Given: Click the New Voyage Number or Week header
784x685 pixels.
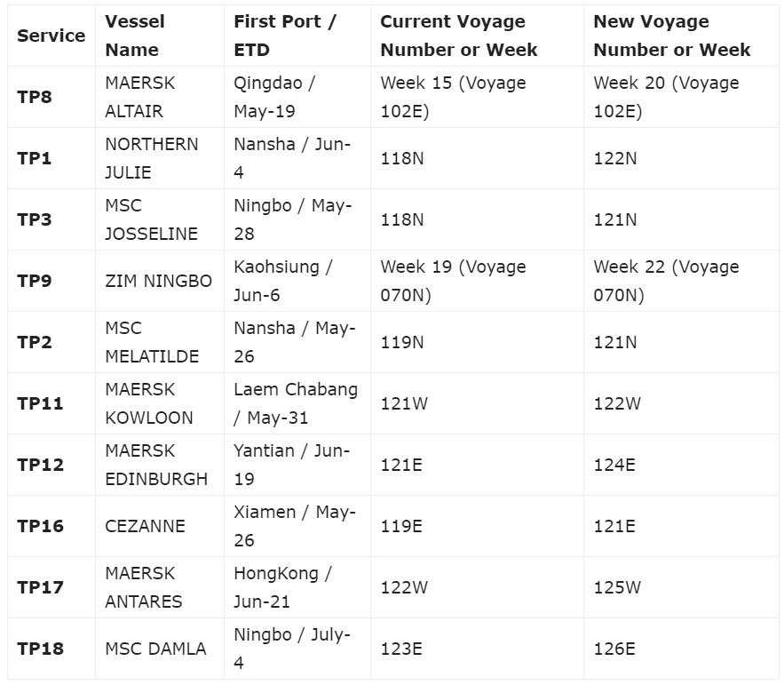Looking at the screenshot, I should click(671, 36).
